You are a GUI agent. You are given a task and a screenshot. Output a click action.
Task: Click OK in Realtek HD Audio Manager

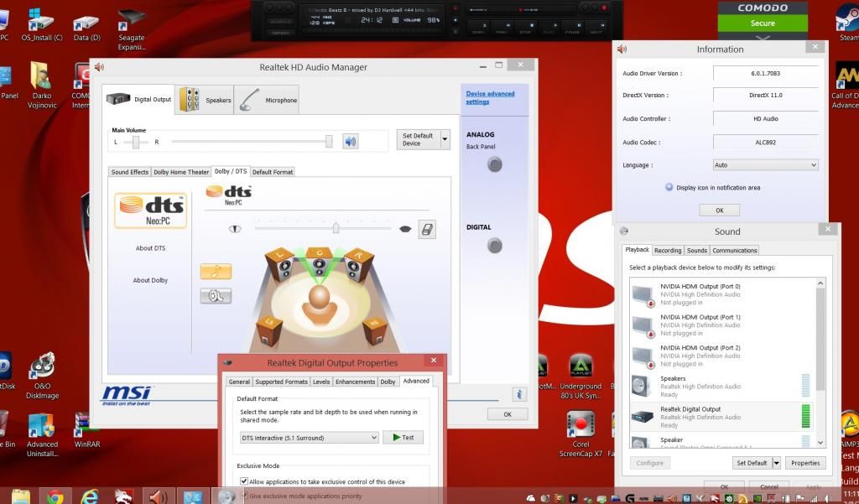pos(508,414)
